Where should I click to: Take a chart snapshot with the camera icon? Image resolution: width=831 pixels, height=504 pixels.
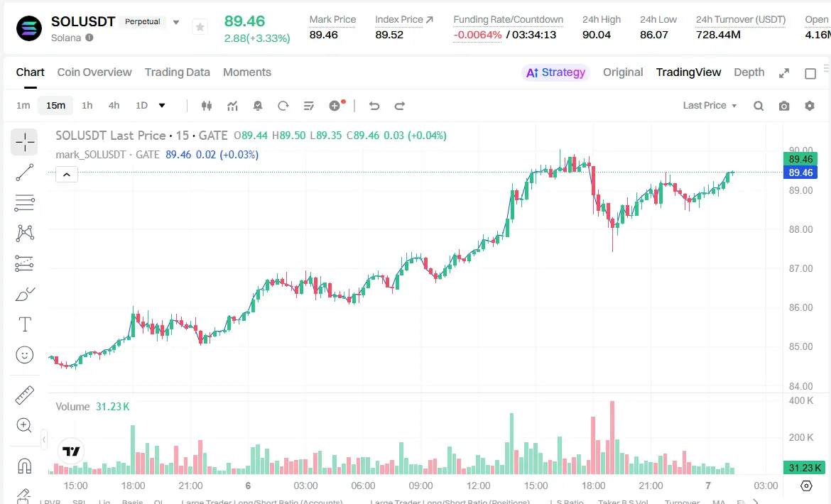point(784,106)
